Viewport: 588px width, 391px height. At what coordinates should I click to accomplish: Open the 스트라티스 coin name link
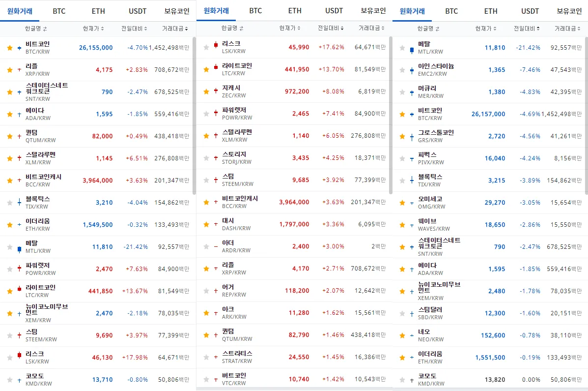coord(237,354)
